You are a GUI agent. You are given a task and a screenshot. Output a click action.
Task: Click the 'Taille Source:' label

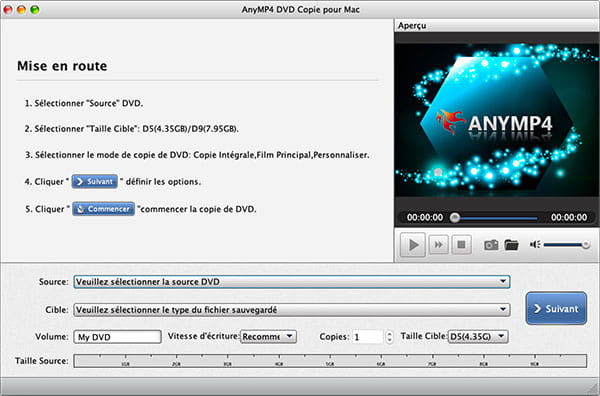42,361
